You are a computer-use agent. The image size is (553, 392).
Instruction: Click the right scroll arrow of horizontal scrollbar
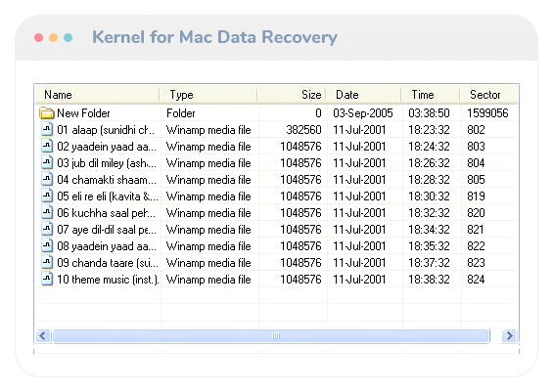[x=509, y=335]
